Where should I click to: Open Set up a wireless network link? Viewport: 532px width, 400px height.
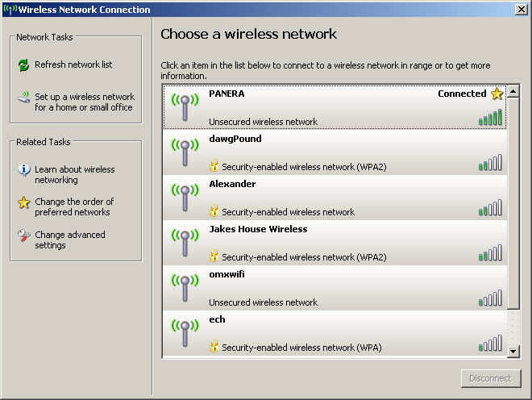click(85, 102)
